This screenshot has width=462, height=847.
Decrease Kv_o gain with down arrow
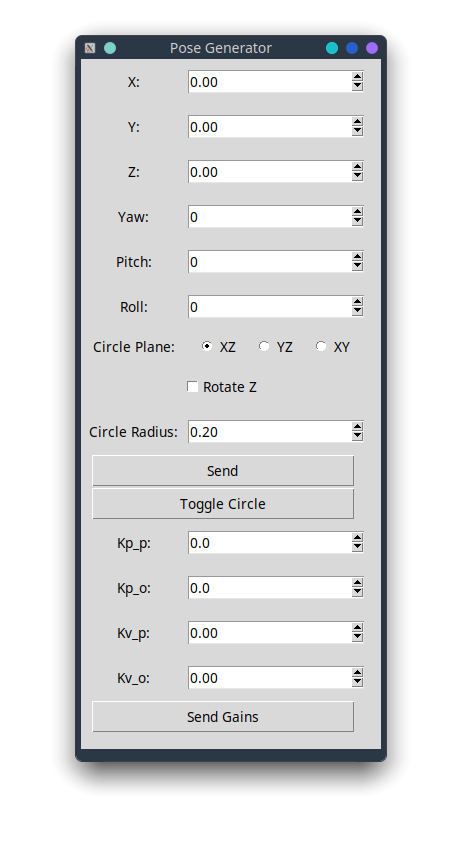click(357, 682)
